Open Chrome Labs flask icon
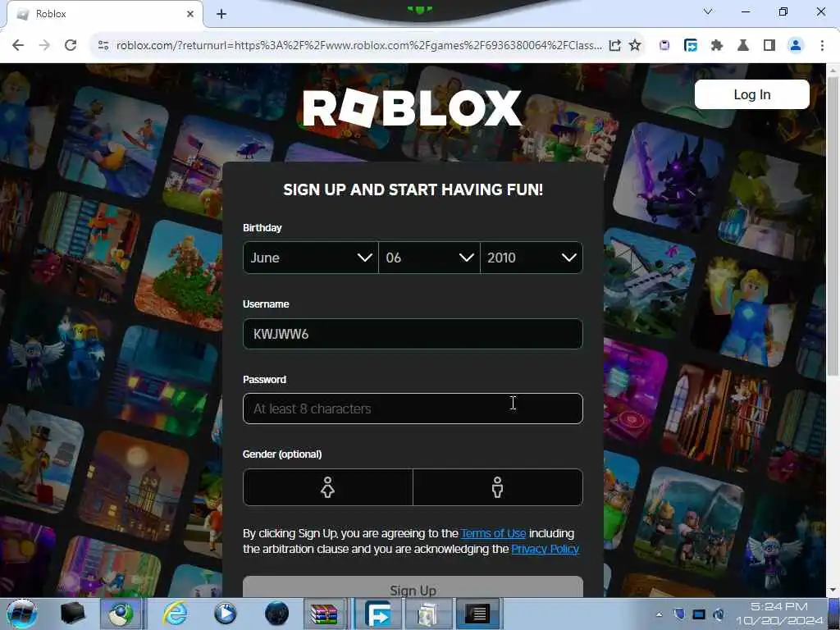Image resolution: width=840 pixels, height=630 pixels. click(x=743, y=46)
